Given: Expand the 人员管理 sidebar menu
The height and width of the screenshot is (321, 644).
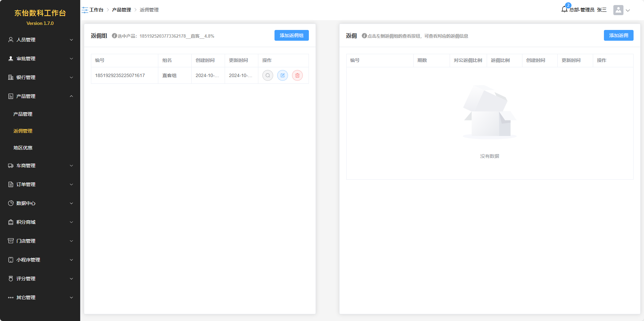Looking at the screenshot, I should [40, 40].
